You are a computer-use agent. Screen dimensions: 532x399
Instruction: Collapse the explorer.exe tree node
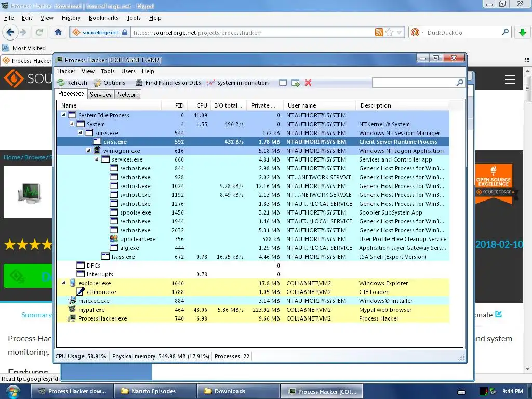tap(63, 283)
